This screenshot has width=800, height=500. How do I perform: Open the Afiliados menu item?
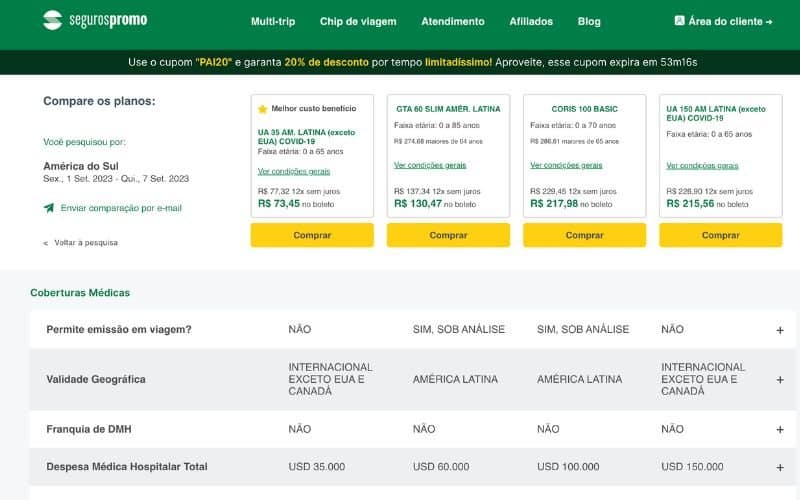(531, 21)
